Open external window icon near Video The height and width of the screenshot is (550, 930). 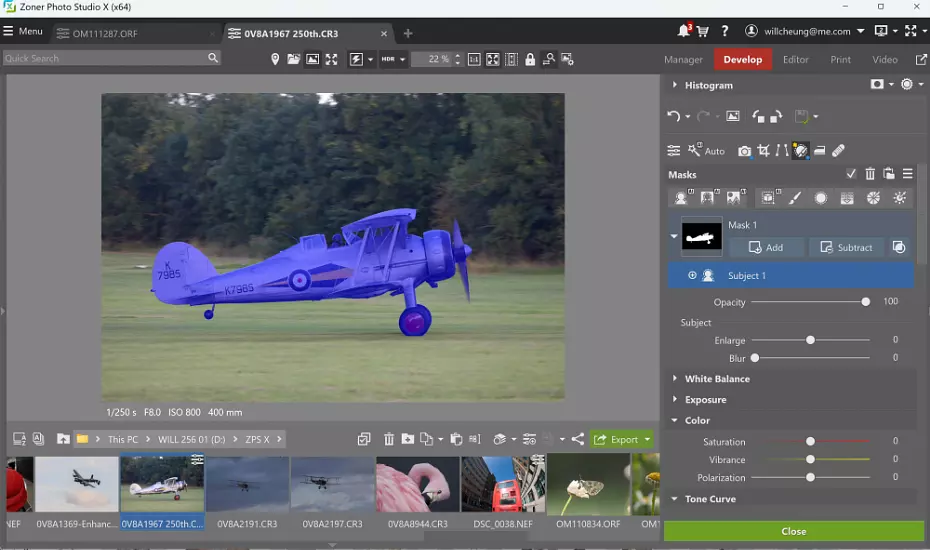[921, 59]
